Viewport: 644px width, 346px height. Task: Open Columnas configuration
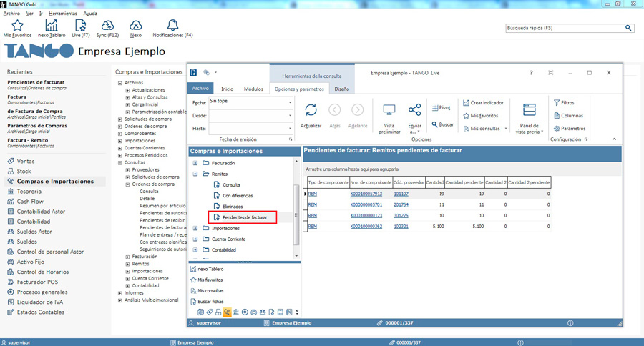pos(568,116)
